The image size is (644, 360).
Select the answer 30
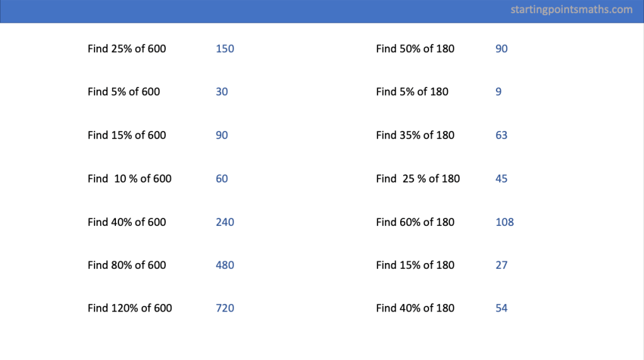tap(222, 92)
